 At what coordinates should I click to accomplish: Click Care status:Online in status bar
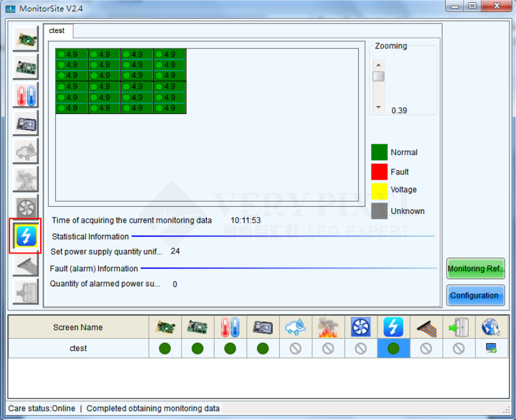click(42, 409)
